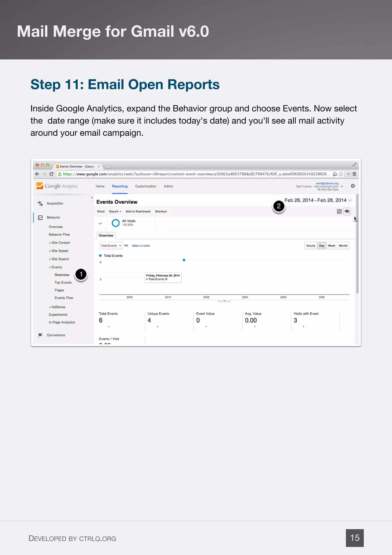This screenshot has width=392, height=555.
Task: Click the Google Analytics logo
Action: (57, 186)
